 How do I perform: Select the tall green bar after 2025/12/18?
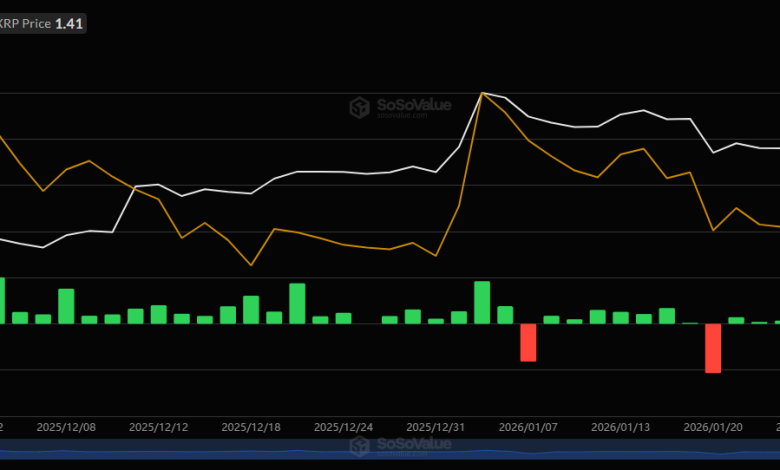coord(297,303)
